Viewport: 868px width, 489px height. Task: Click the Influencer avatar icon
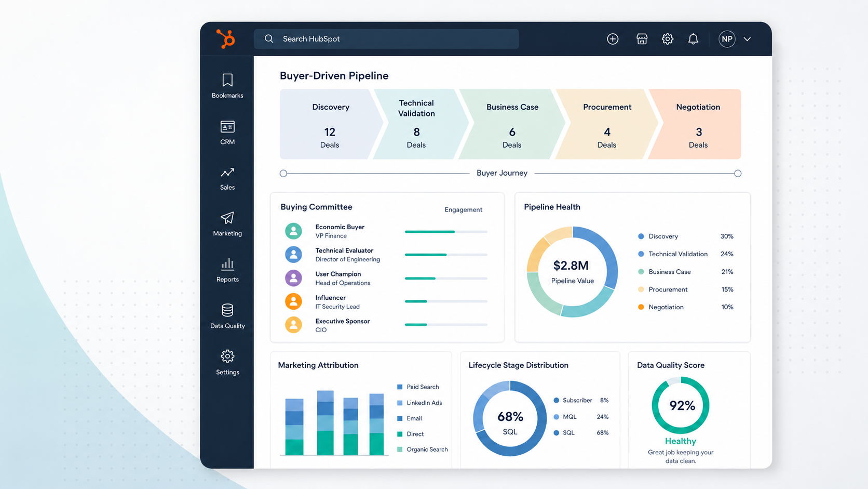click(x=293, y=301)
